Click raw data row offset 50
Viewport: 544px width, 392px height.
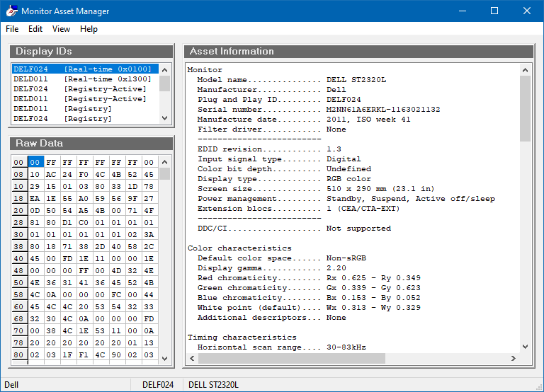coord(18,283)
